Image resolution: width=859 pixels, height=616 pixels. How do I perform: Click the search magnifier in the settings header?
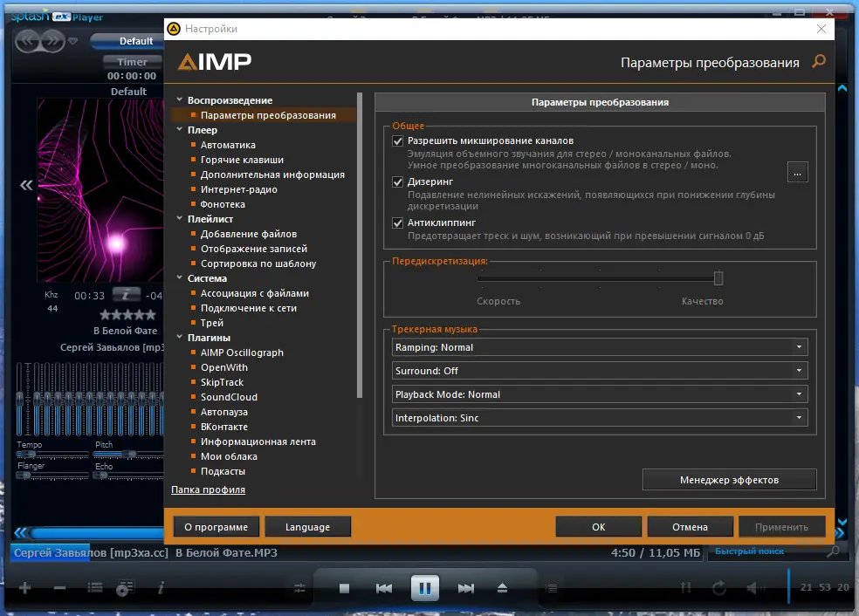point(819,61)
